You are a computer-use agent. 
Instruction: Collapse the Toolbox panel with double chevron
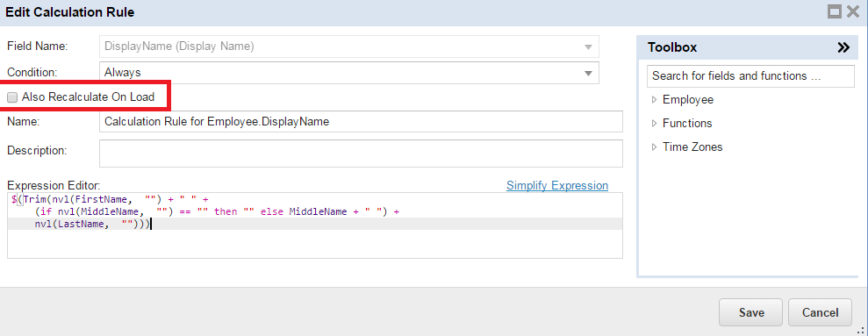click(843, 47)
